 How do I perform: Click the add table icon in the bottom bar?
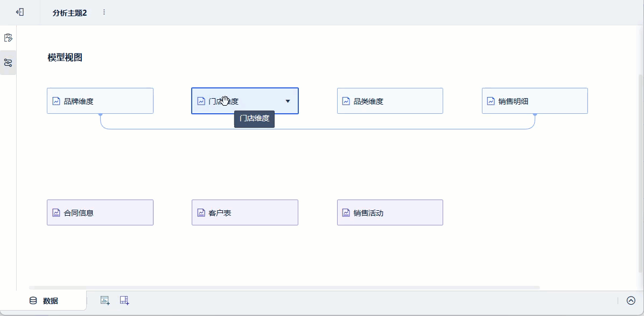tap(124, 300)
